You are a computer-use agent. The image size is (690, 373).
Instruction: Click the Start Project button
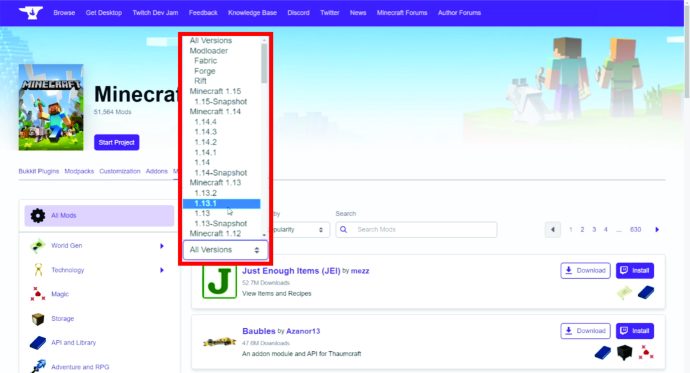click(x=117, y=143)
